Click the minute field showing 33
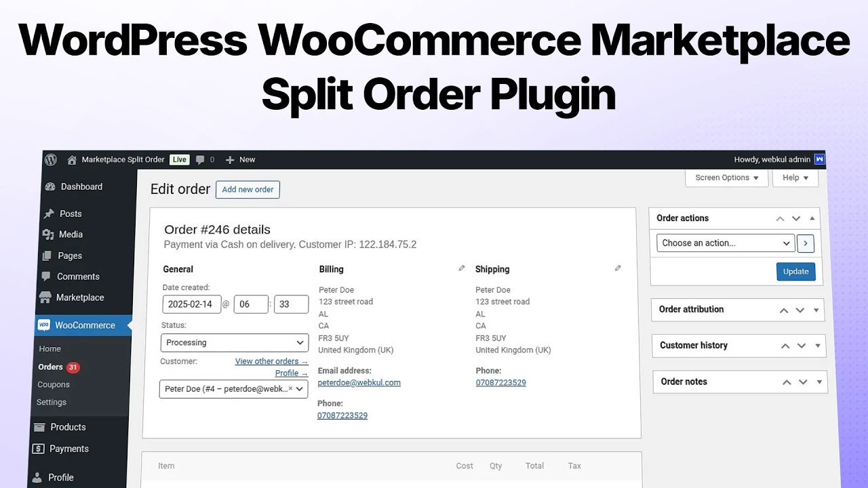868x488 pixels. coord(291,304)
